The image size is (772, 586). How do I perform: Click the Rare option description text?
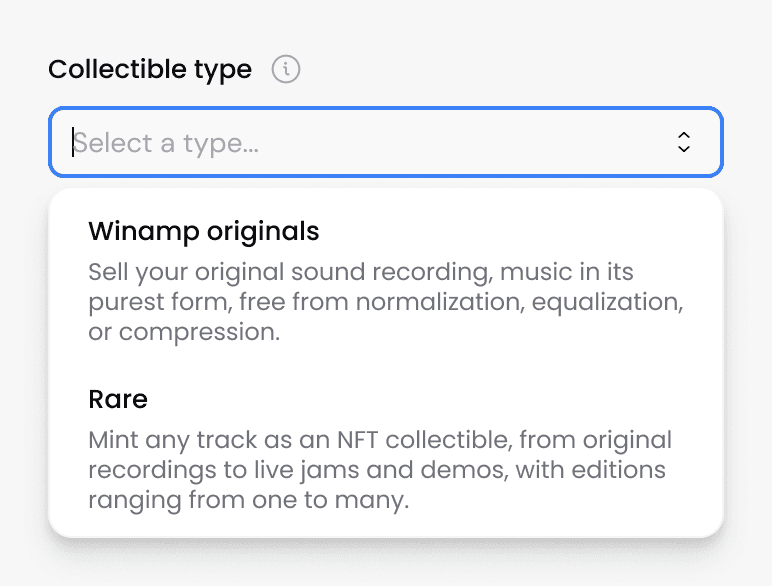[380, 470]
